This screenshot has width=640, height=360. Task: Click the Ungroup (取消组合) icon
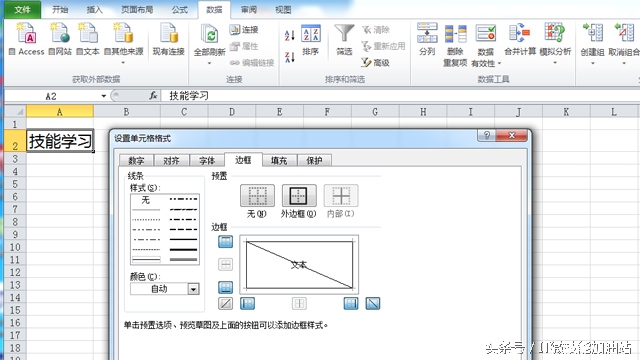click(624, 33)
